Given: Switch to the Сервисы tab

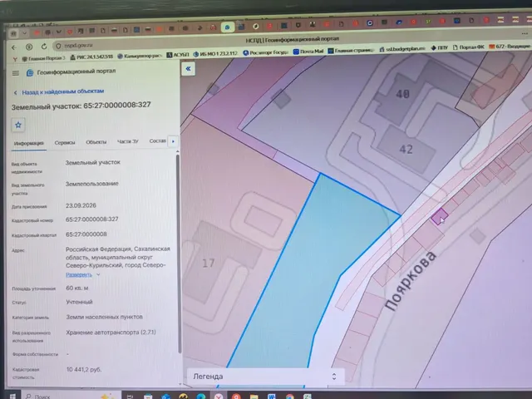Looking at the screenshot, I should [x=65, y=142].
